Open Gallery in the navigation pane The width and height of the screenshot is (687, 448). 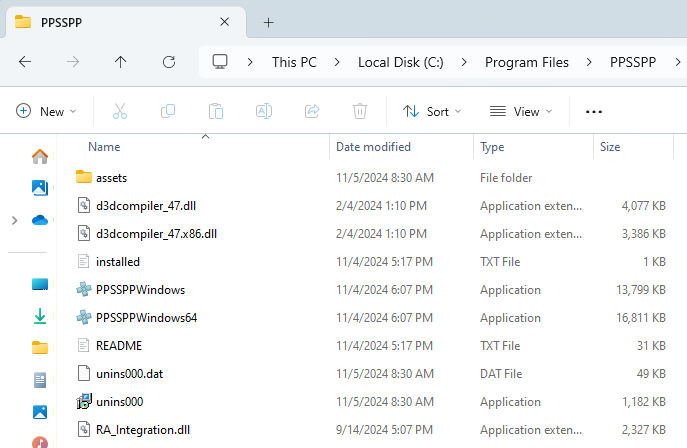[40, 188]
